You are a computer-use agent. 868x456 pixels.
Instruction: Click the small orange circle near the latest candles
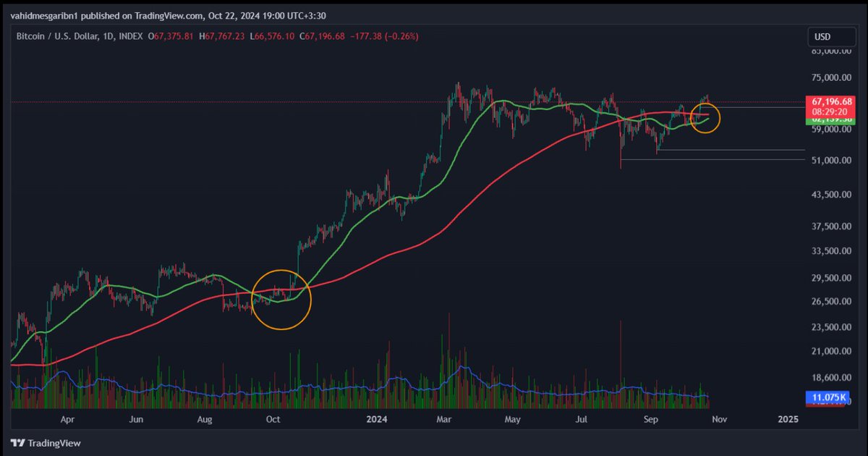click(x=707, y=118)
